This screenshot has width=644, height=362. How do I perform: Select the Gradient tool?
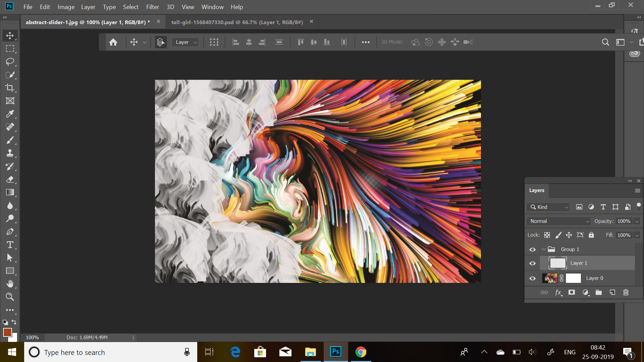[10, 192]
